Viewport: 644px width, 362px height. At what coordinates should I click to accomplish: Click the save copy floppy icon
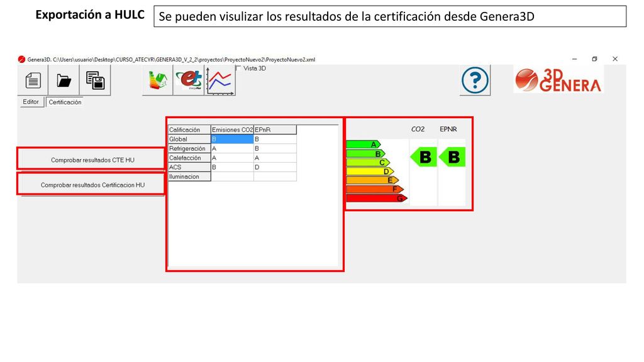[x=95, y=80]
